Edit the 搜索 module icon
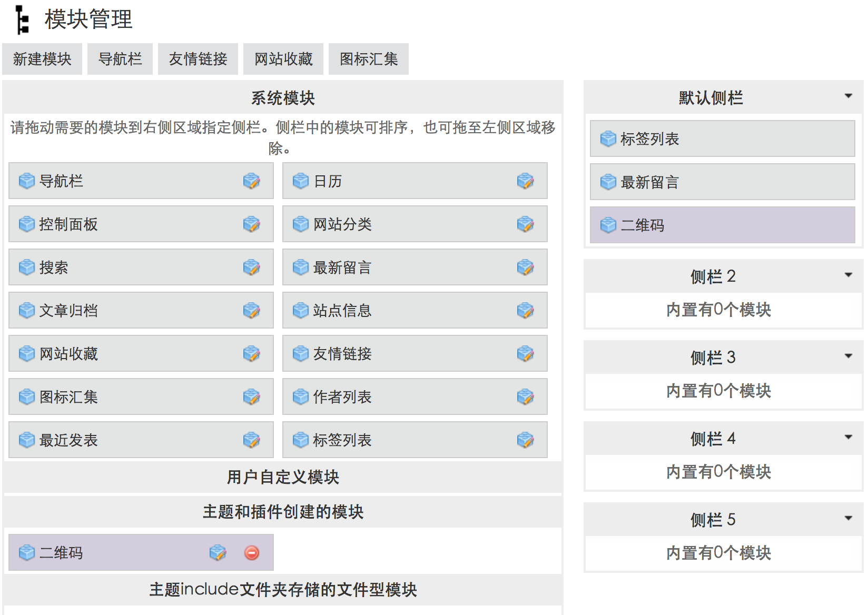The image size is (868, 615). pyautogui.click(x=252, y=267)
